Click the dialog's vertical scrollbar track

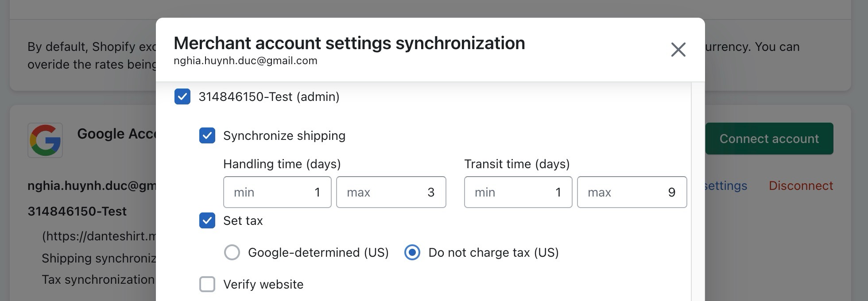[x=697, y=190]
